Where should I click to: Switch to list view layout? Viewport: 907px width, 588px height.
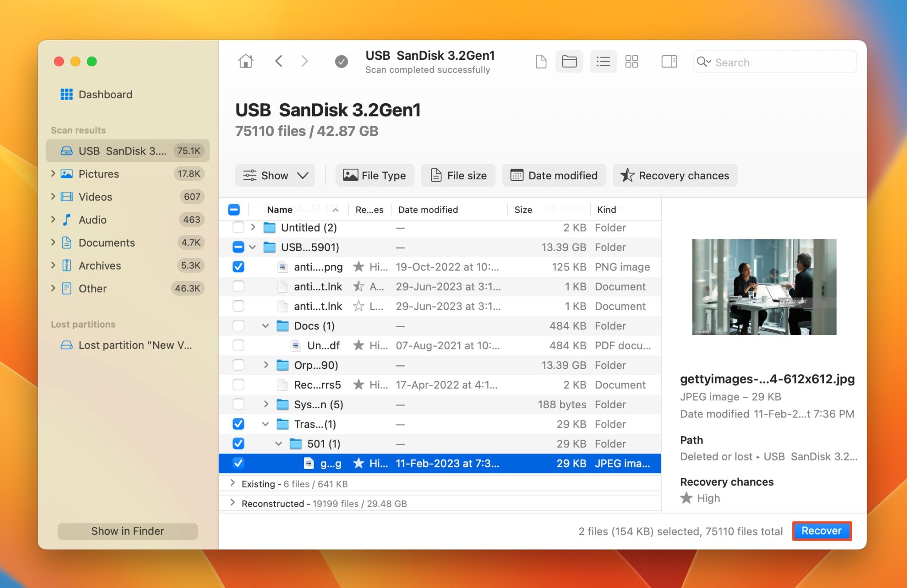603,62
